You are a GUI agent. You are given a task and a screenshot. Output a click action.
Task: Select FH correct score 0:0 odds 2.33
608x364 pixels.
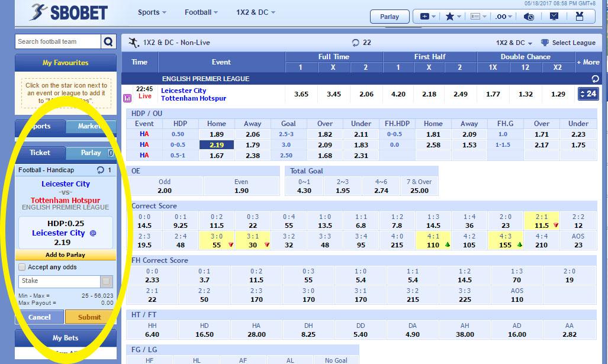click(152, 280)
